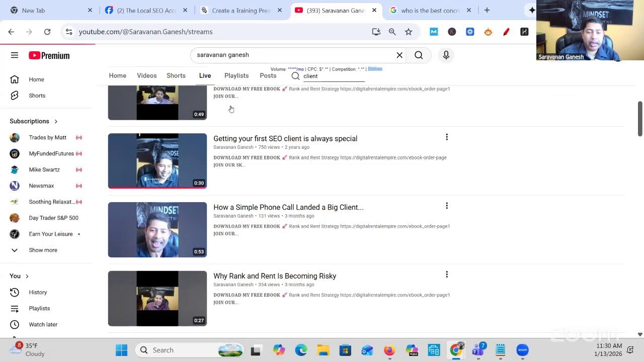Play the 0:30 first SEO client thumbnail
This screenshot has width=644, height=362.
pyautogui.click(x=157, y=161)
